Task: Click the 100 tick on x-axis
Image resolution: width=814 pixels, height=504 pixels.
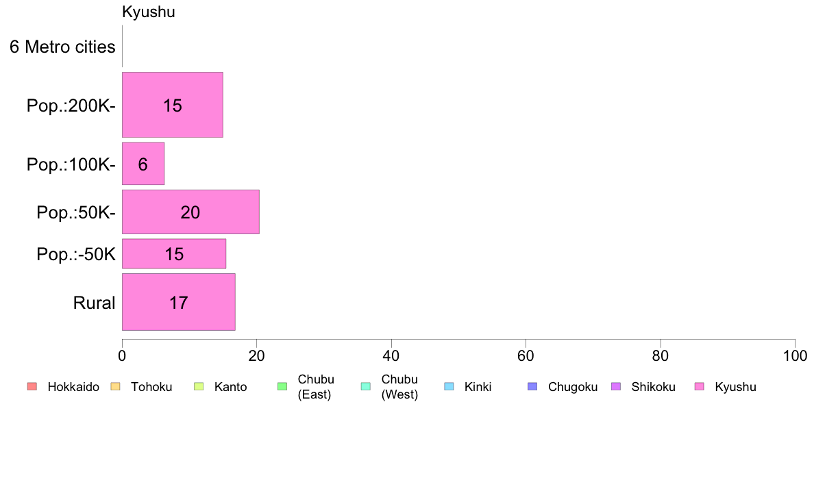Action: [x=795, y=355]
